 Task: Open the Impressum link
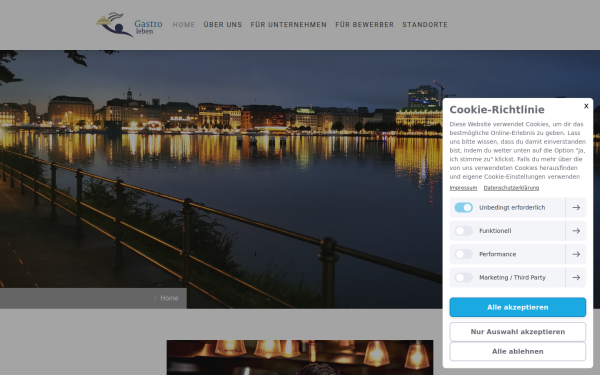click(x=463, y=188)
